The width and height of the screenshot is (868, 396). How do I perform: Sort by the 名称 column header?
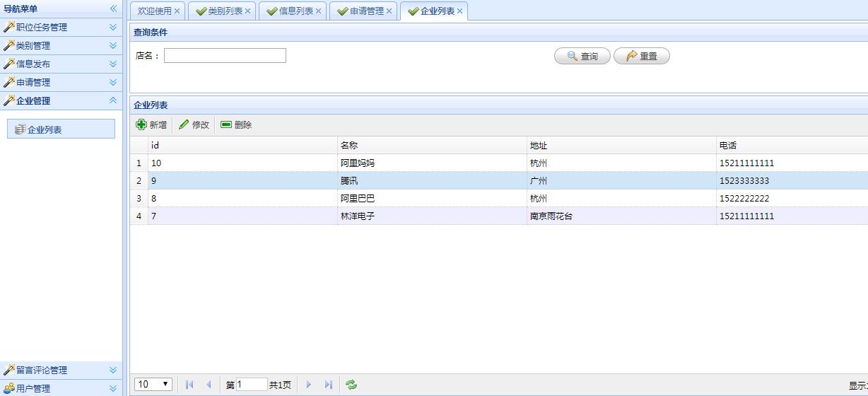[x=432, y=145]
